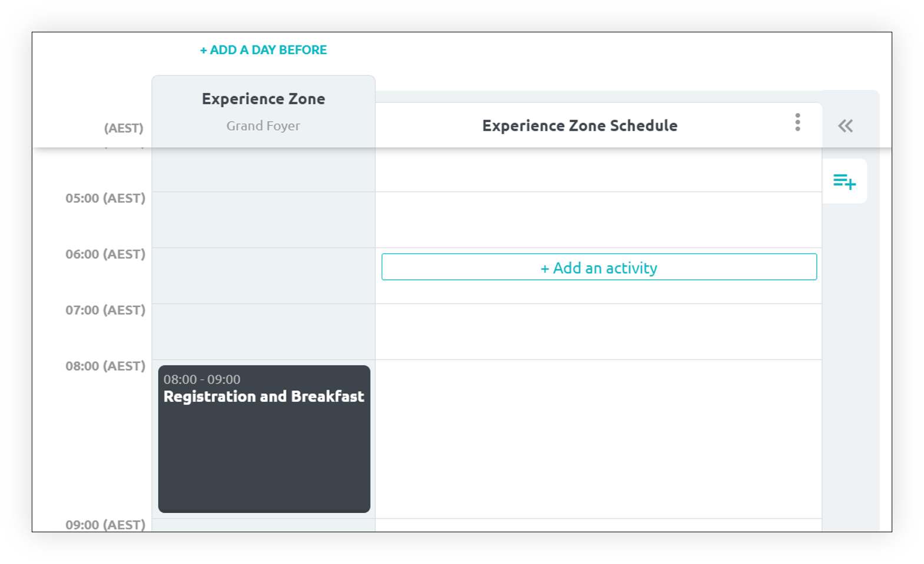Collapse the side panel with double chevron

846,126
